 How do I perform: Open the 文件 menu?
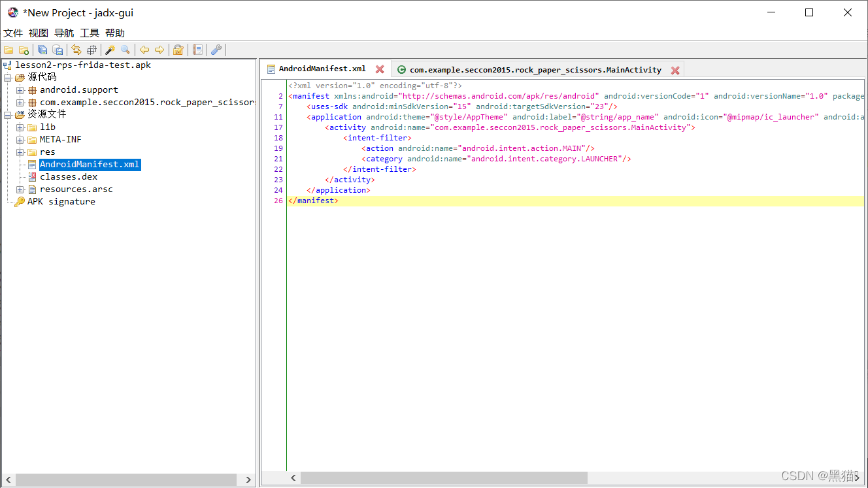(x=13, y=33)
